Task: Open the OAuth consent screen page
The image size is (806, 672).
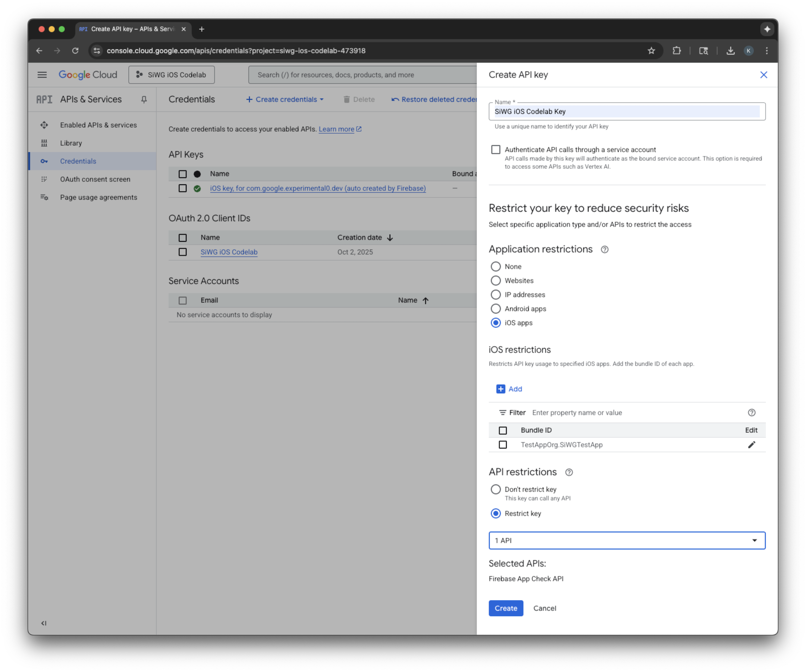Action: click(x=95, y=179)
